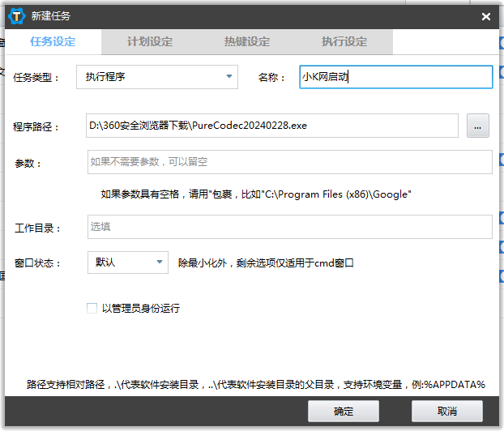Click the 程序路径 label

36,127
